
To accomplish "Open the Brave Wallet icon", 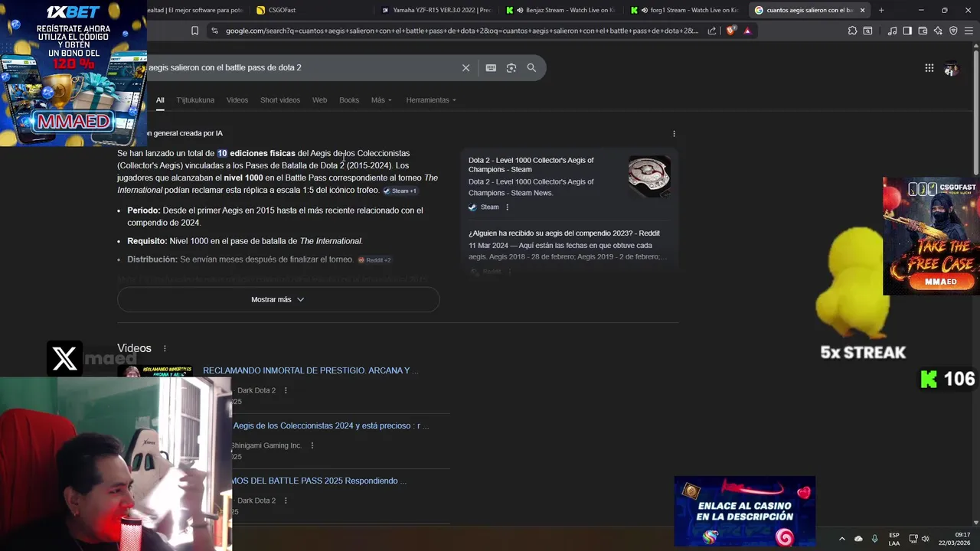I will pos(923,31).
